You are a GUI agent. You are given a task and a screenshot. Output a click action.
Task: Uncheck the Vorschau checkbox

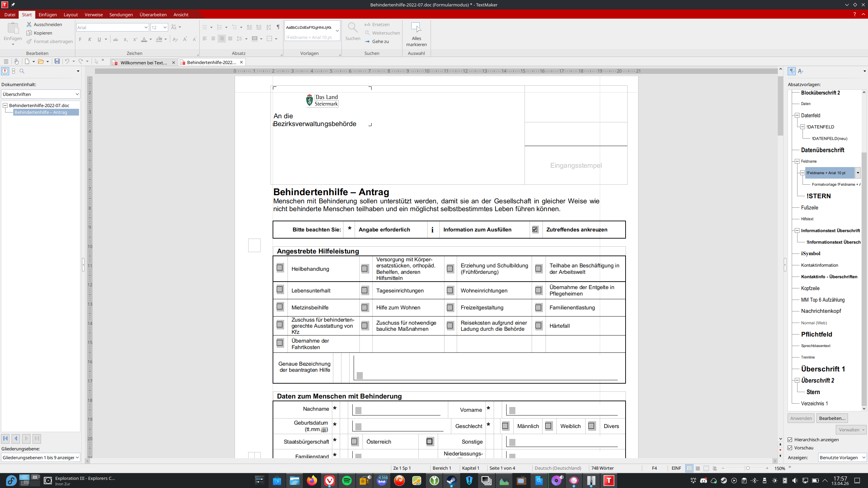point(790,448)
